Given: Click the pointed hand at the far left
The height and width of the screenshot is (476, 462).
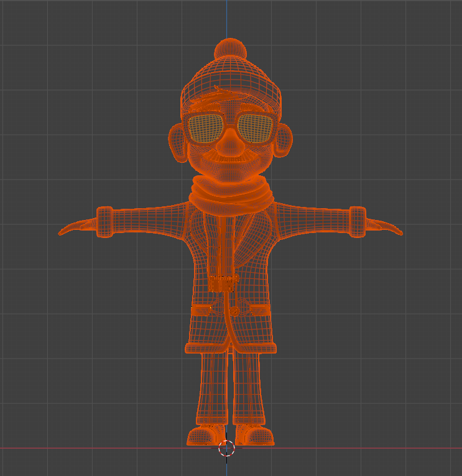Looking at the screenshot, I should 76,228.
